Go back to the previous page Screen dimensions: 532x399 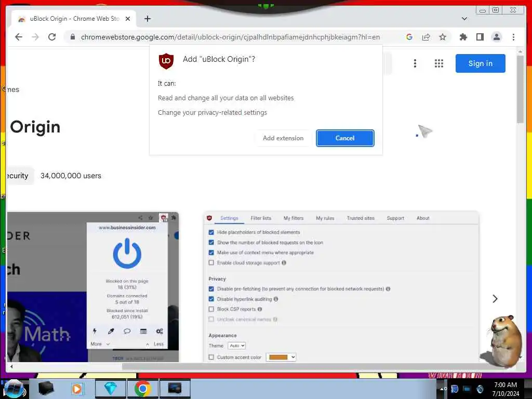19,37
